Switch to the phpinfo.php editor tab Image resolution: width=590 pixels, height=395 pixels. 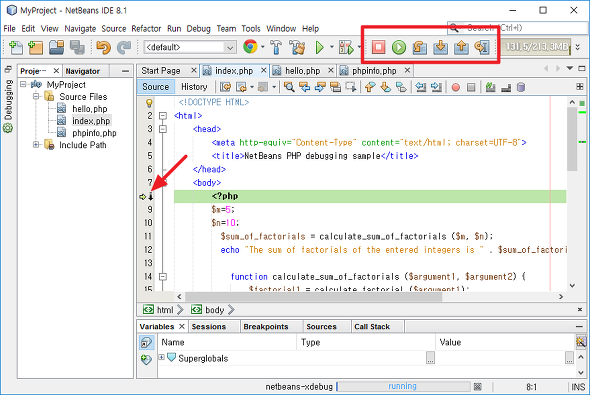(x=374, y=71)
